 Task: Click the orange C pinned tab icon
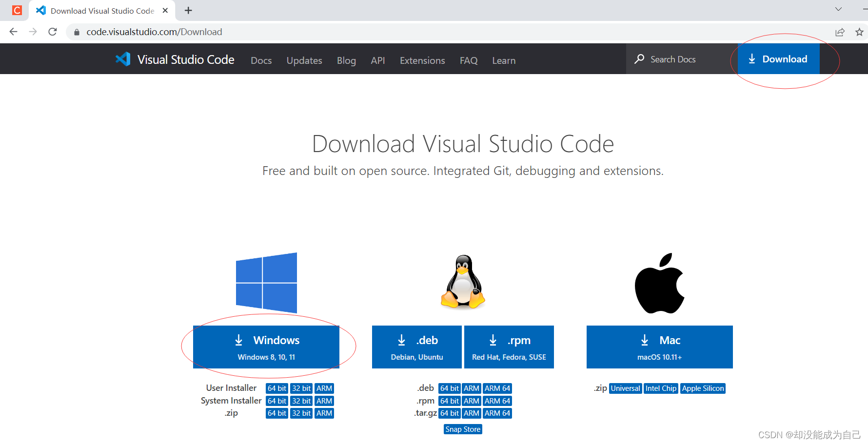(x=17, y=10)
